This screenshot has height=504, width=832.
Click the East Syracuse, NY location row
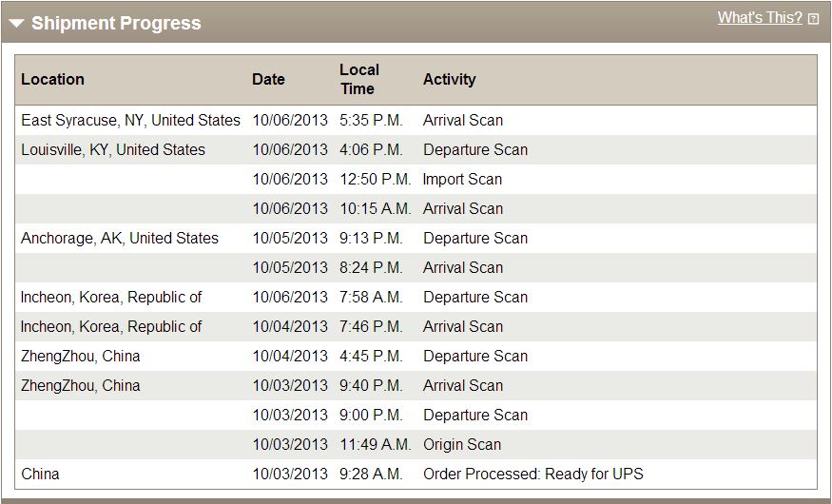coord(416,121)
